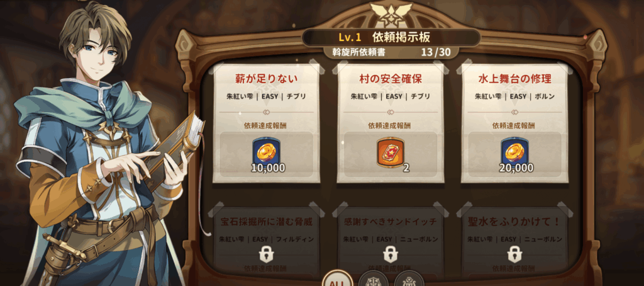Click the red card reward icon

coord(390,154)
